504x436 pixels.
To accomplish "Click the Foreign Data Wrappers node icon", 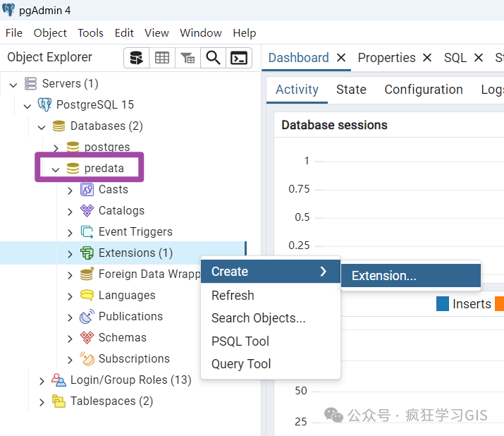I will 87,274.
